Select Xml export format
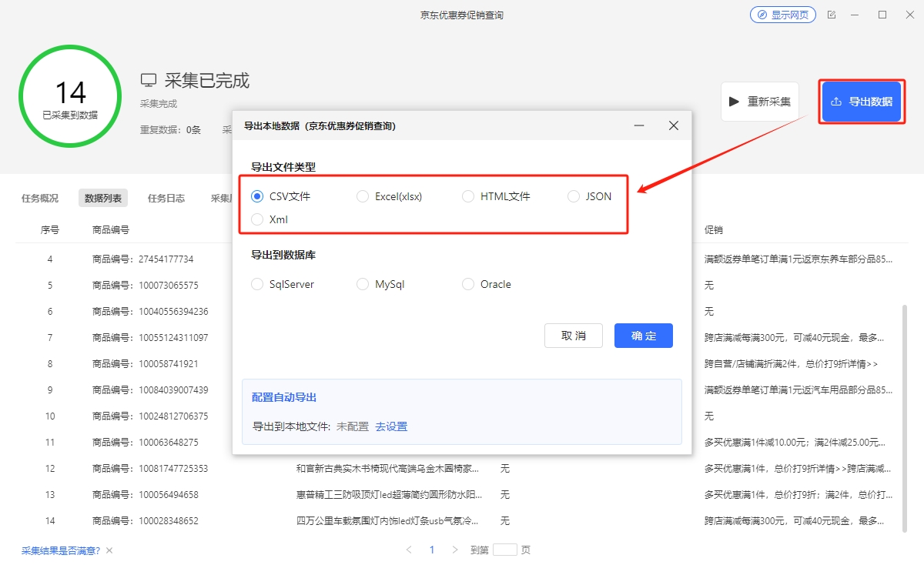The image size is (924, 565). click(257, 219)
